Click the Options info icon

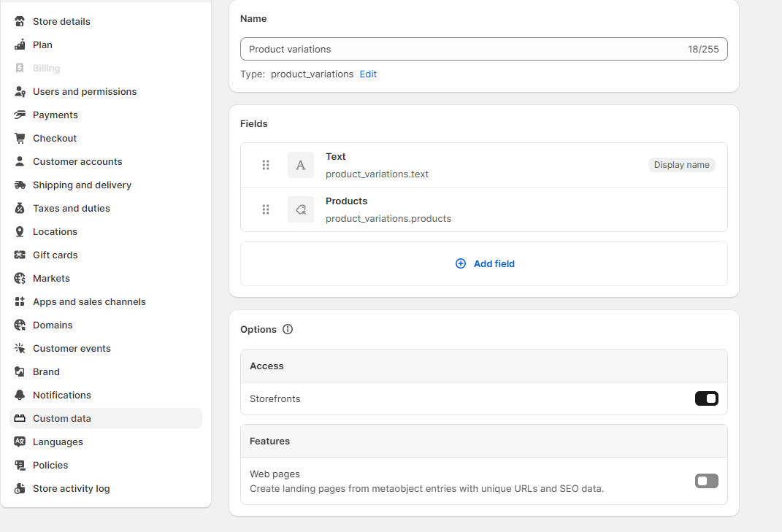tap(288, 329)
